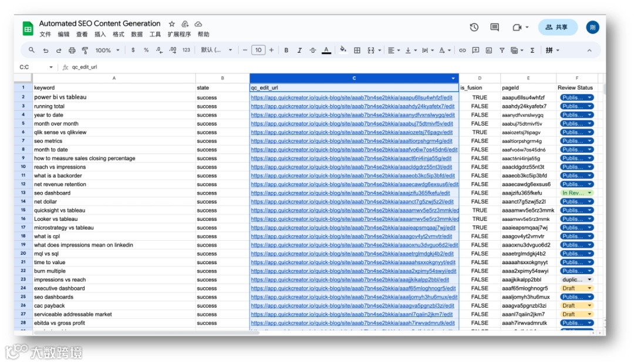This screenshot has height=364, width=634.
Task: Open the column C header dropdown arrow
Action: coord(453,78)
